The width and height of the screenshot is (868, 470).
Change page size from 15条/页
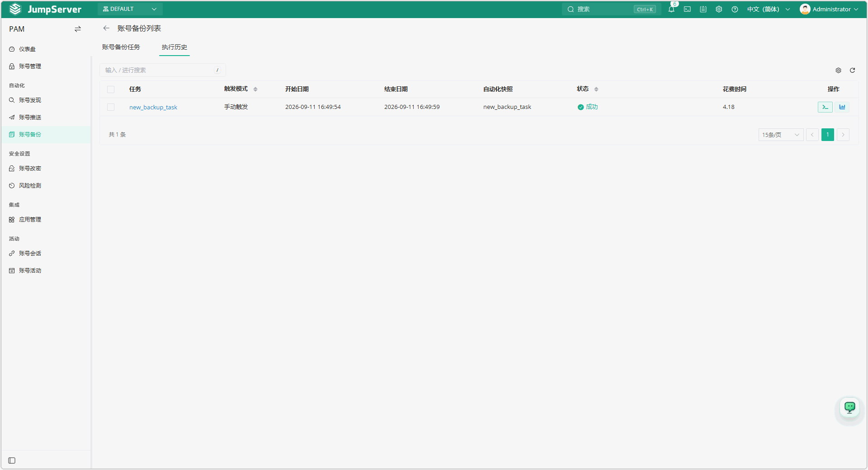[781, 135]
